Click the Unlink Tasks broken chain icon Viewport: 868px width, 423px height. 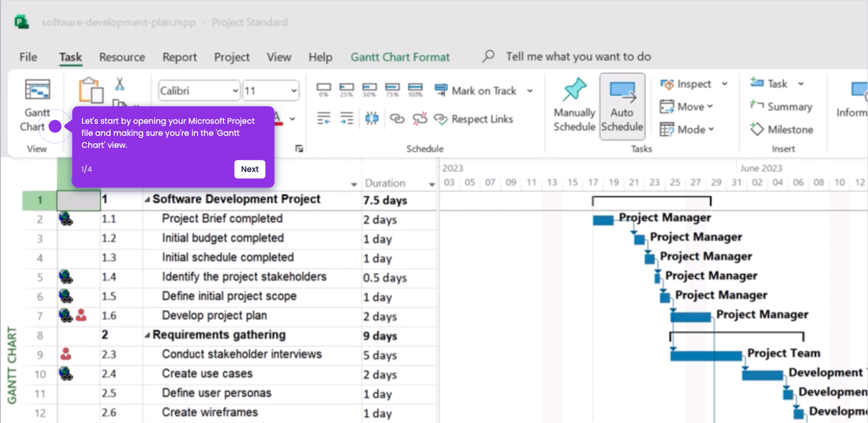pos(420,119)
